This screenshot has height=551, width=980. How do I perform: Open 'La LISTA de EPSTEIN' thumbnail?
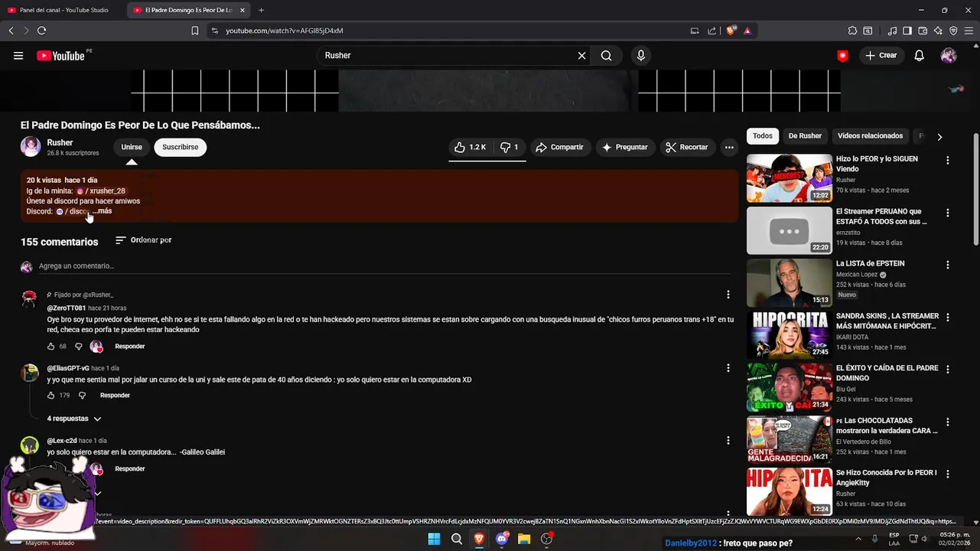[x=789, y=282]
